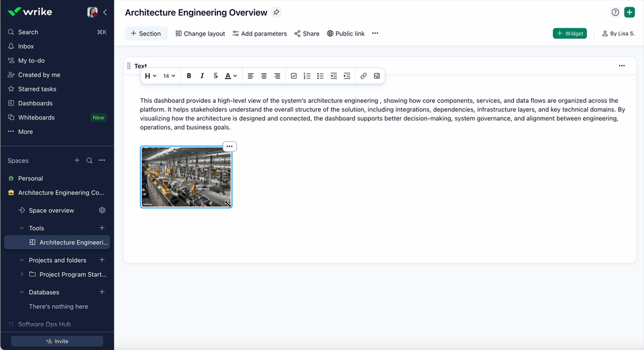Insert a checklist item
Screen dimensions: 644x350
pos(294,76)
